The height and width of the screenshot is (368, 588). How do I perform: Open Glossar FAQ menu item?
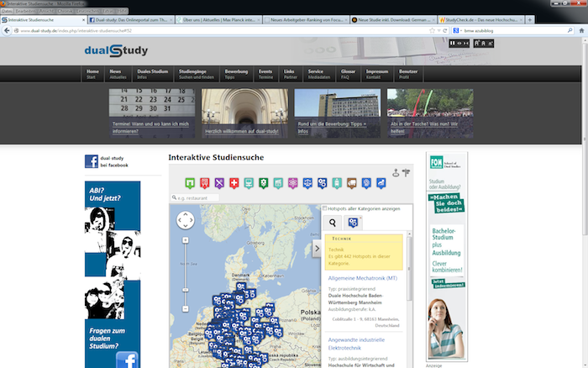(348, 74)
